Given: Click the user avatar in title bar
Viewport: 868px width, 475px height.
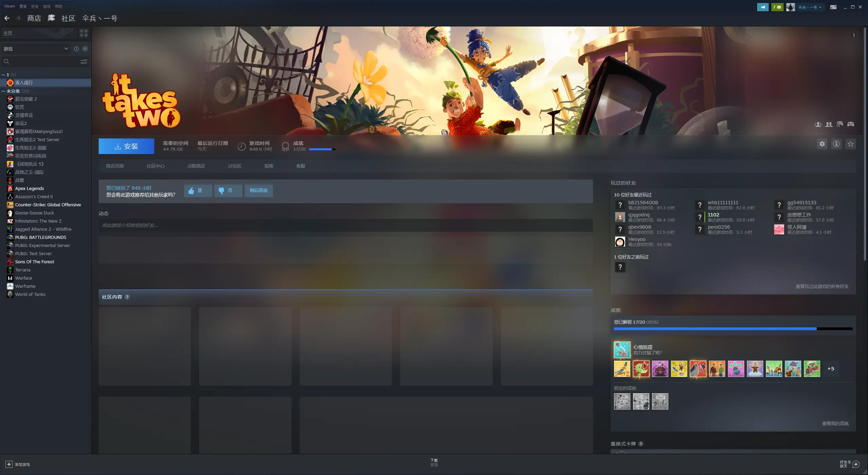Looking at the screenshot, I should click(x=790, y=7).
